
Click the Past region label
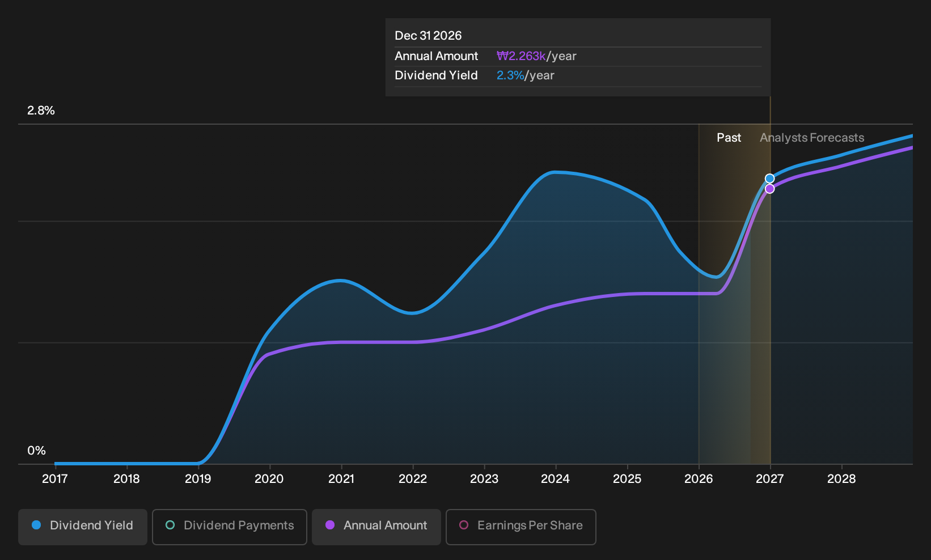(x=729, y=138)
